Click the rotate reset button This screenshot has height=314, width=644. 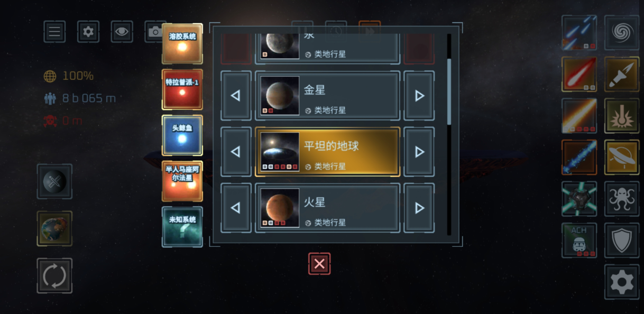54,276
